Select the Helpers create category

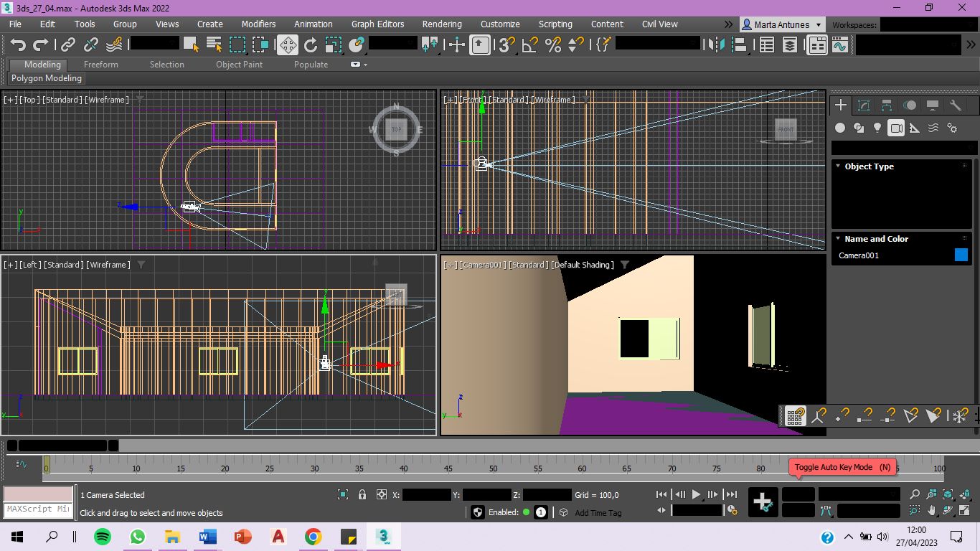coord(915,128)
